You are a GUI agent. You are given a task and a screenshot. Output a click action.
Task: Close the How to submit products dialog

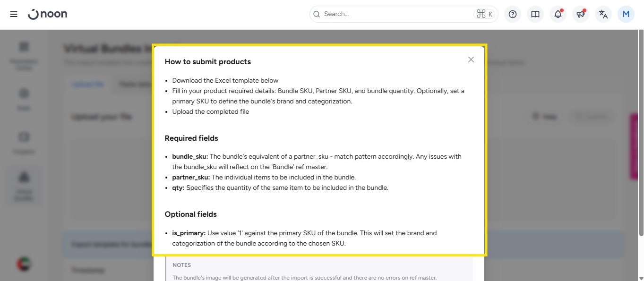[x=471, y=60]
